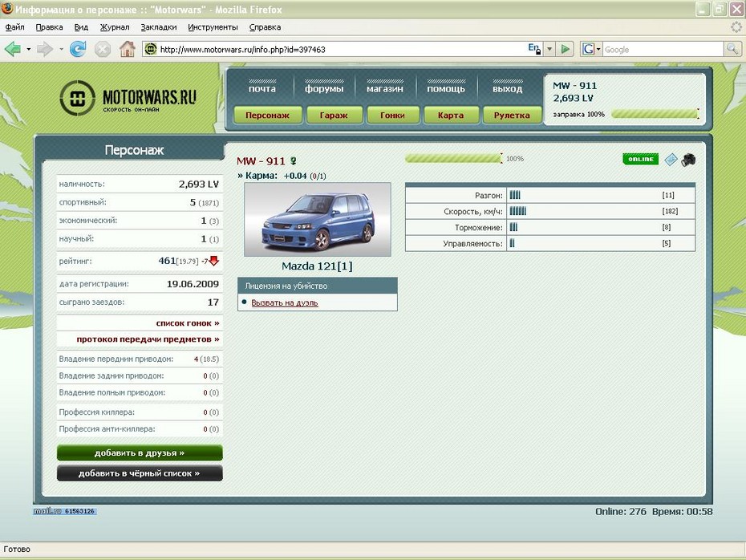Image resolution: width=746 pixels, height=560 pixels.
Task: Go to форумы section
Action: point(324,88)
